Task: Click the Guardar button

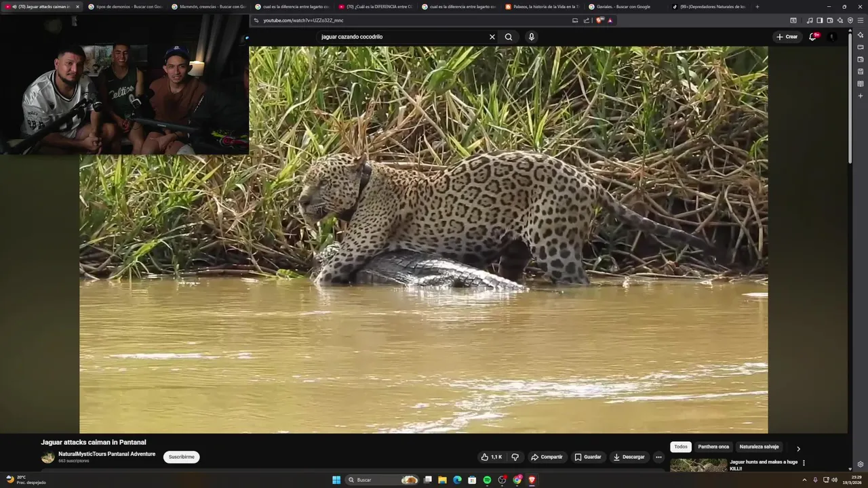Action: [x=588, y=457]
